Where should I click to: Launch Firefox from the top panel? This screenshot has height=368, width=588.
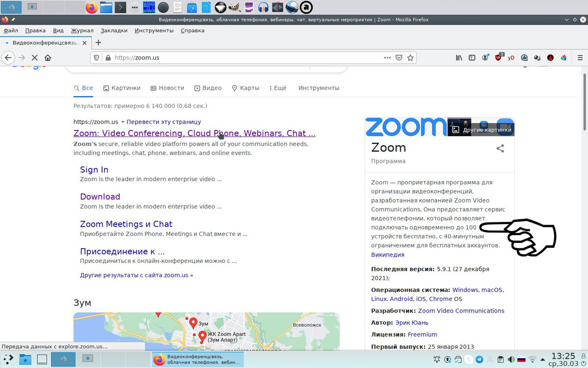[92, 7]
